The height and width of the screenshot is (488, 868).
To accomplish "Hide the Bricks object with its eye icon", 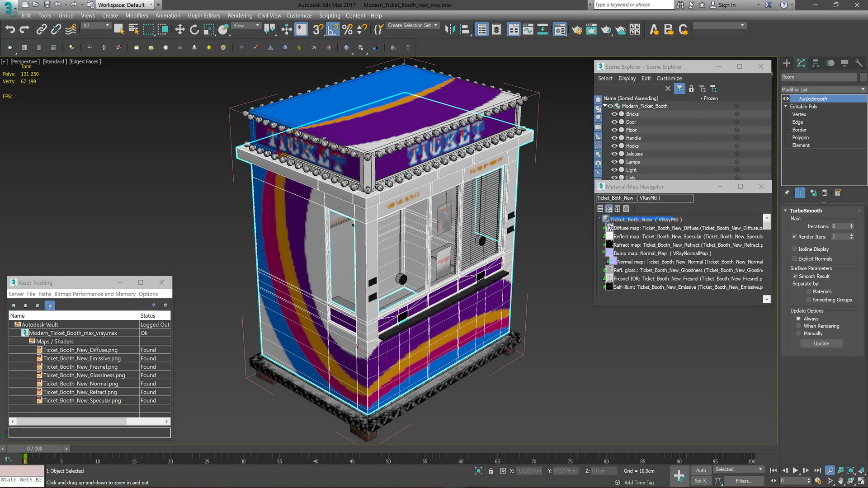I will [614, 114].
